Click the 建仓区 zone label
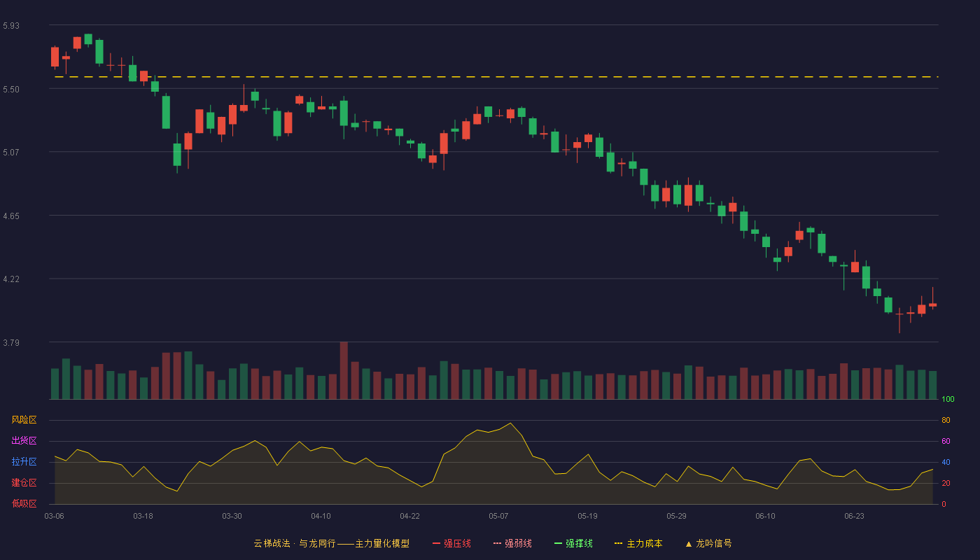 point(24,483)
